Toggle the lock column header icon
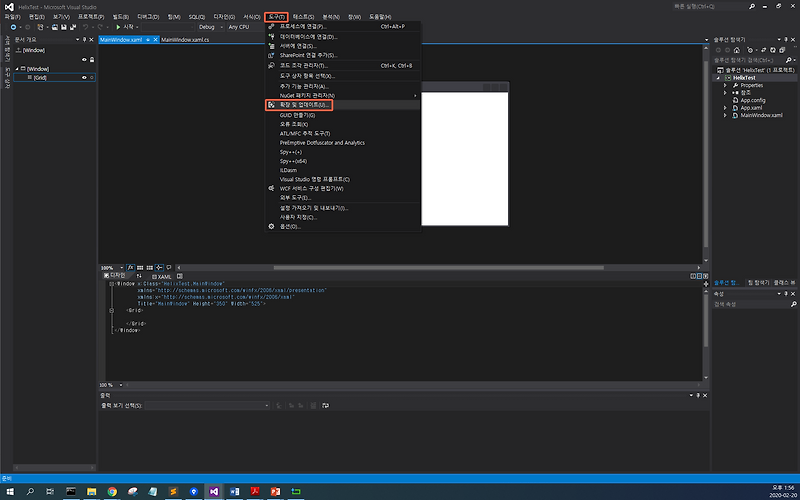 coord(92,60)
